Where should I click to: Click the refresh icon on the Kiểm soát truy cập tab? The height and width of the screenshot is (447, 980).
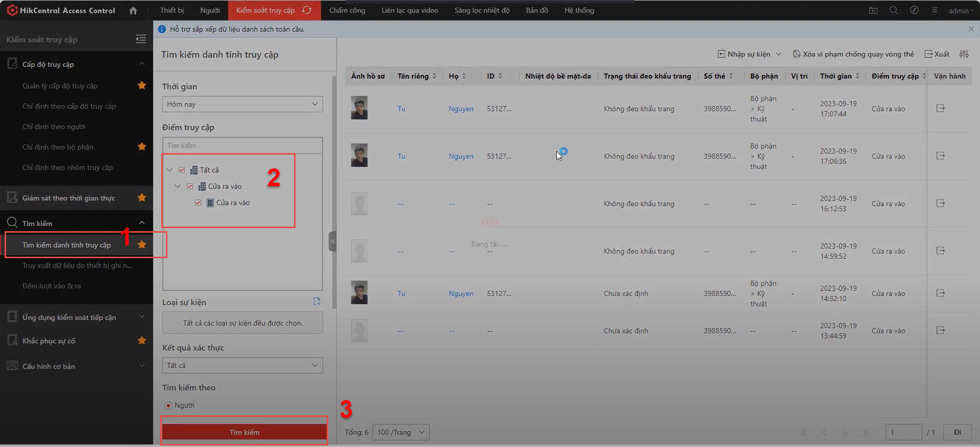tap(307, 10)
